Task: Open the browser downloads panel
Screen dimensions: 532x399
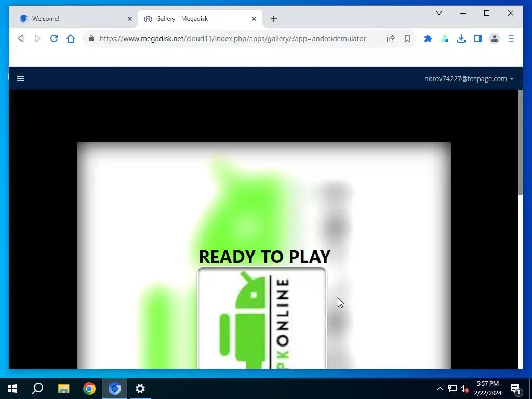Action: (461, 38)
